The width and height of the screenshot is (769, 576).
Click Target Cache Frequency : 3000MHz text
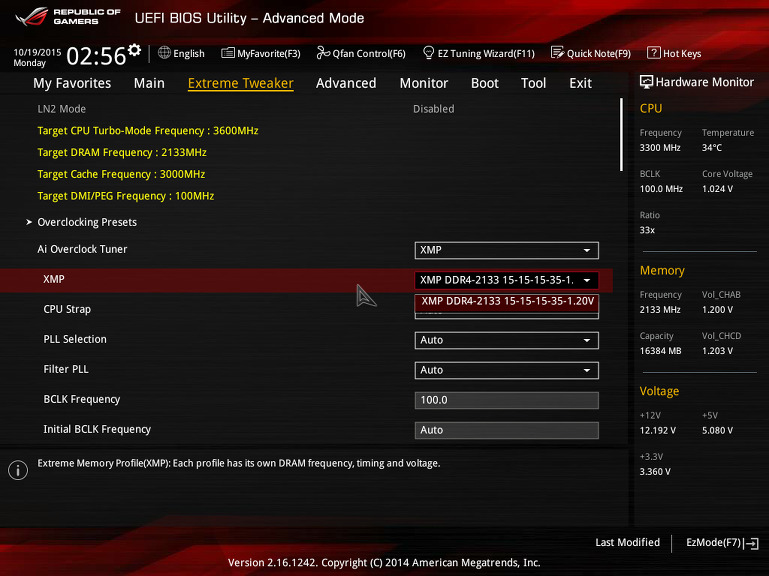tap(121, 174)
